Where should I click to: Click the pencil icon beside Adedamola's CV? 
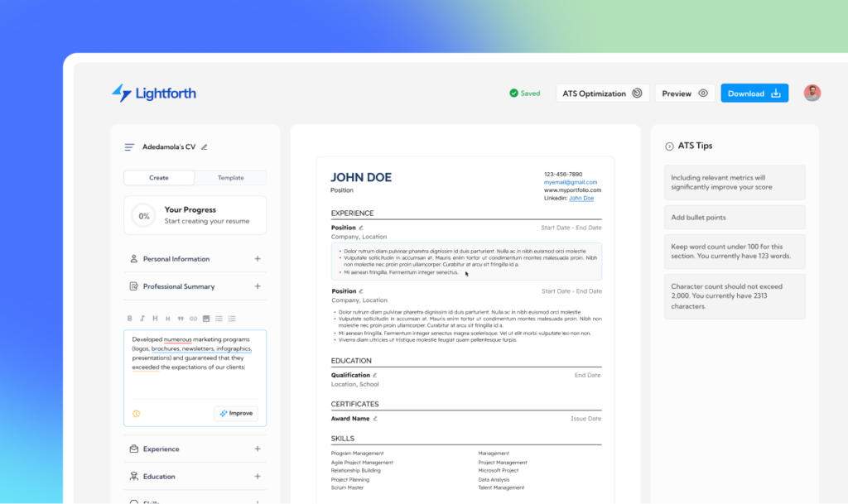click(205, 147)
